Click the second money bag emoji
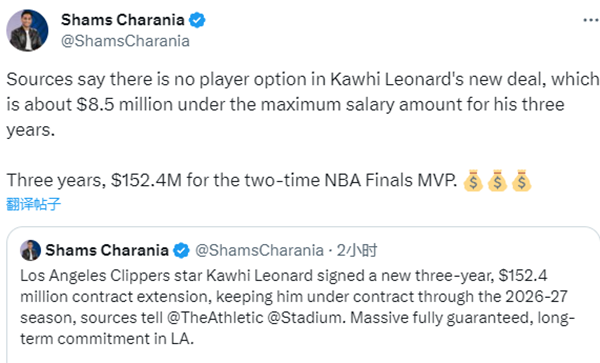600x363 pixels. 497,180
